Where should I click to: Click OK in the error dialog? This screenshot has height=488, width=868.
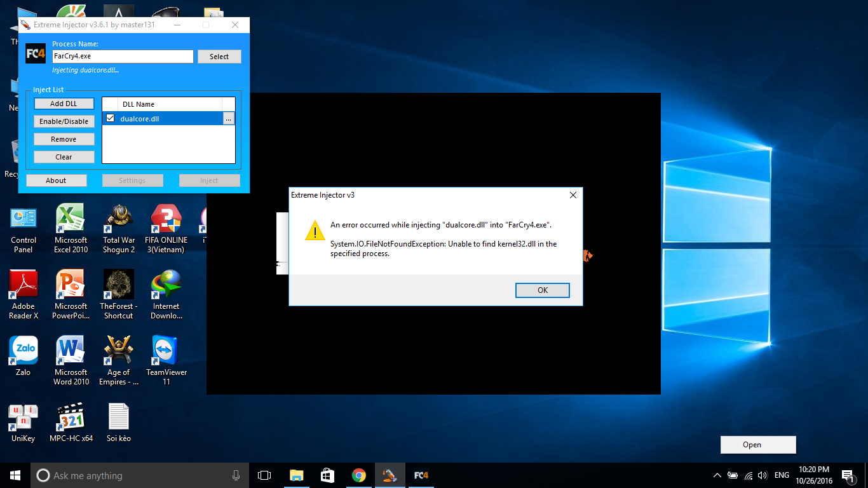pyautogui.click(x=542, y=290)
